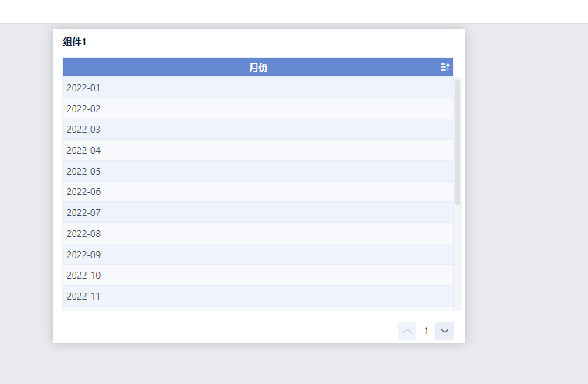The width and height of the screenshot is (588, 384).
Task: Click the 2022-09 row
Action: 258,254
